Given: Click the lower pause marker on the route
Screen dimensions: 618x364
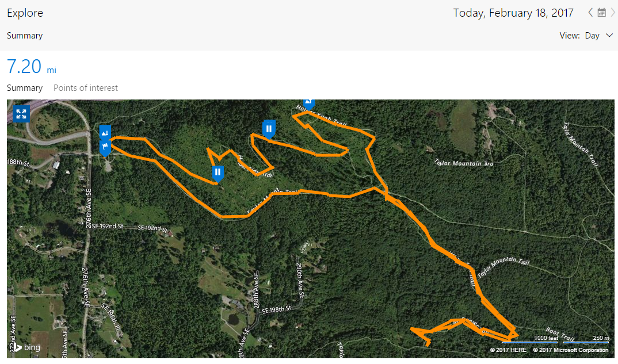Looking at the screenshot, I should [218, 172].
